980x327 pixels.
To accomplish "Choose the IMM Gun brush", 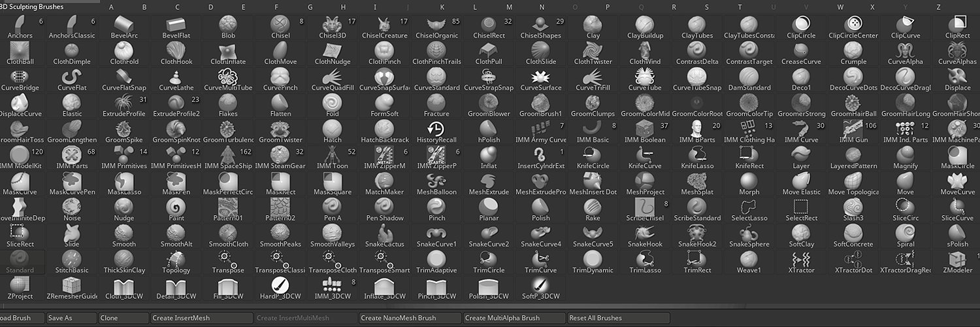I will [854, 132].
